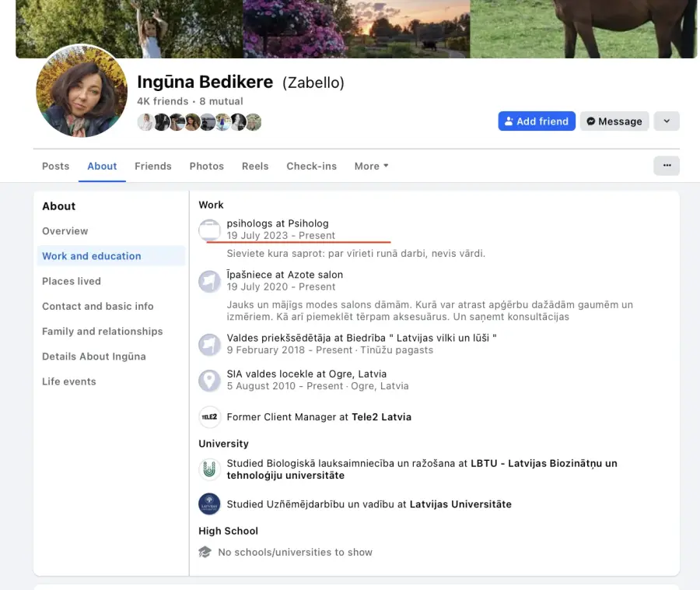This screenshot has height=590, width=700.
Task: Open the chevron dropdown beside Message
Action: coord(667,121)
